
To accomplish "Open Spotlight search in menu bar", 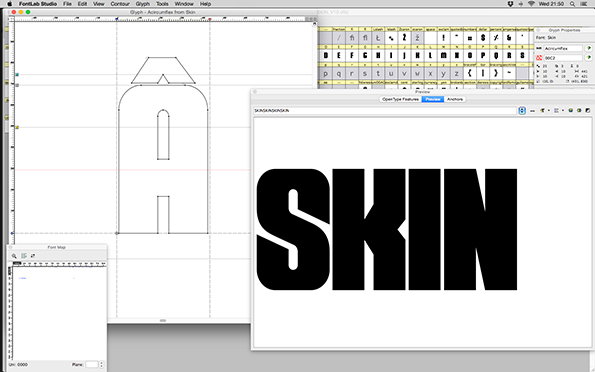I will (x=572, y=4).
